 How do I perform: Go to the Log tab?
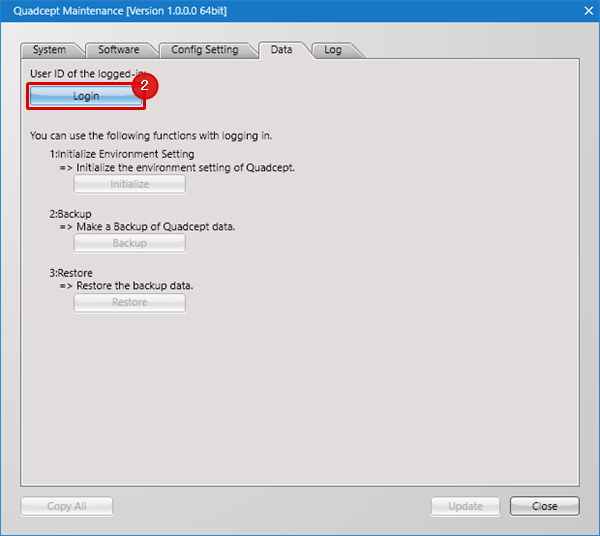[x=333, y=50]
